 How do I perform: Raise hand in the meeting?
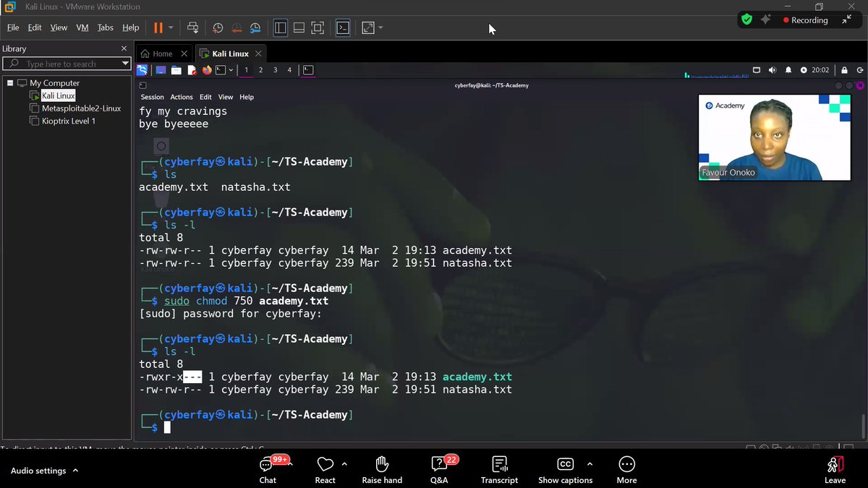click(x=382, y=468)
